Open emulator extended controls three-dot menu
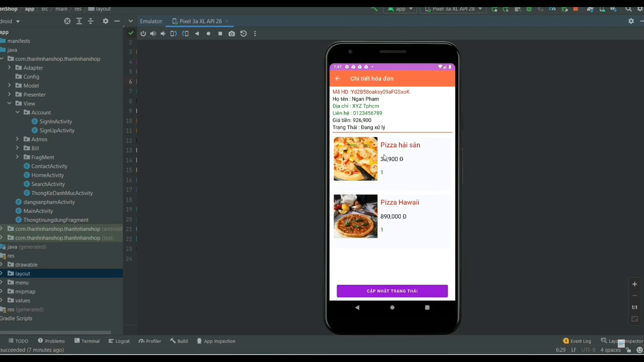The height and width of the screenshot is (362, 644). point(255,34)
